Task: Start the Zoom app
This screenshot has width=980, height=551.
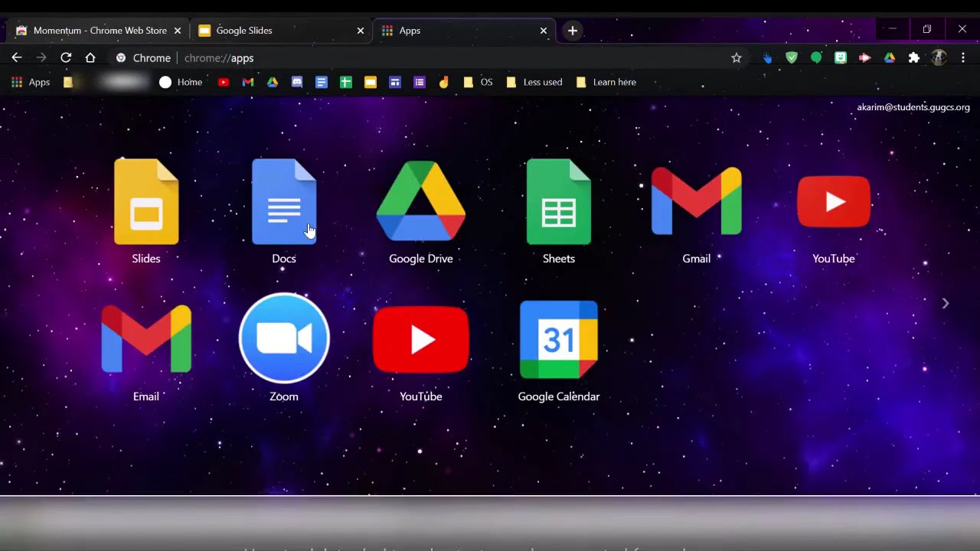Action: pyautogui.click(x=284, y=338)
